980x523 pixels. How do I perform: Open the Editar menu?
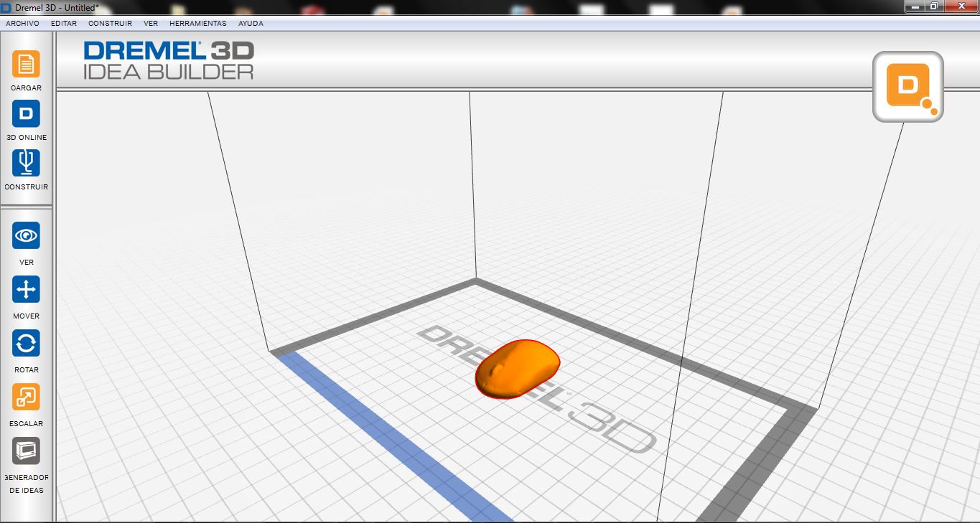point(64,24)
